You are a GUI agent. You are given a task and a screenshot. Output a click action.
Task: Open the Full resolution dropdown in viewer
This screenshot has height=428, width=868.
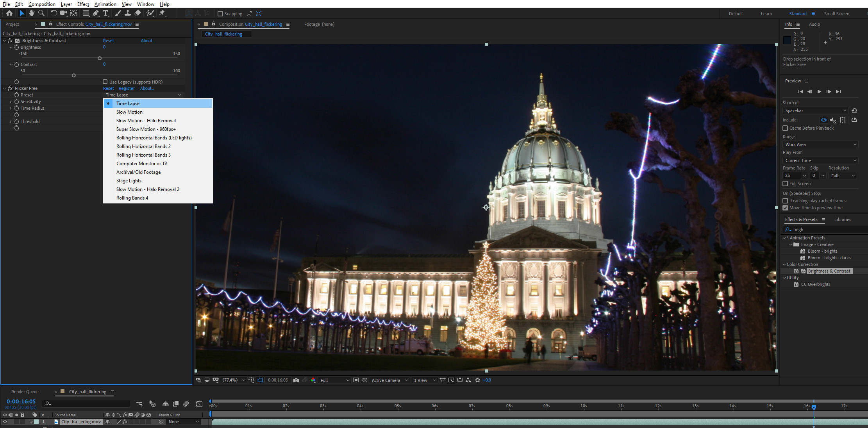(x=335, y=380)
